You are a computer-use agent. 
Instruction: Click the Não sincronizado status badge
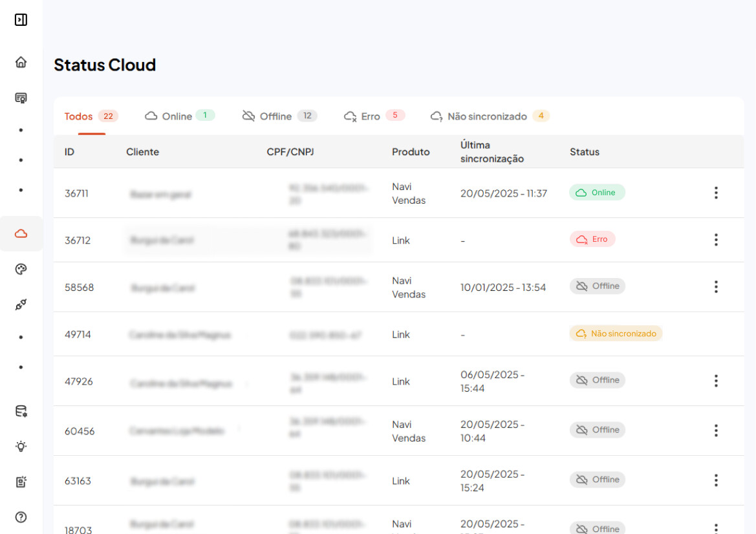[x=615, y=334]
